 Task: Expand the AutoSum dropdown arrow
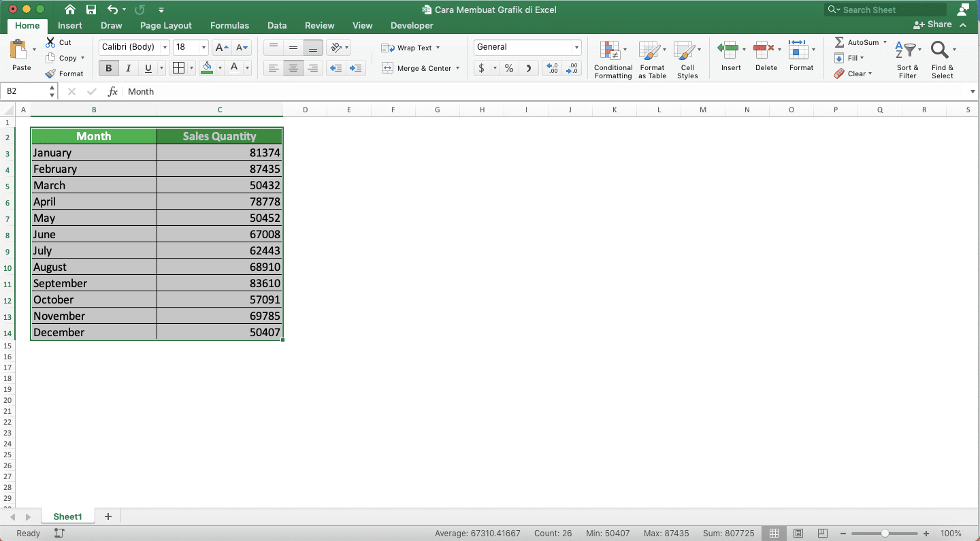[x=885, y=42]
